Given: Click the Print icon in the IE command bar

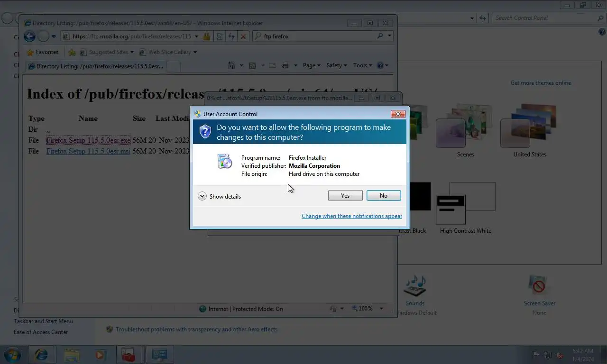Looking at the screenshot, I should 285,65.
